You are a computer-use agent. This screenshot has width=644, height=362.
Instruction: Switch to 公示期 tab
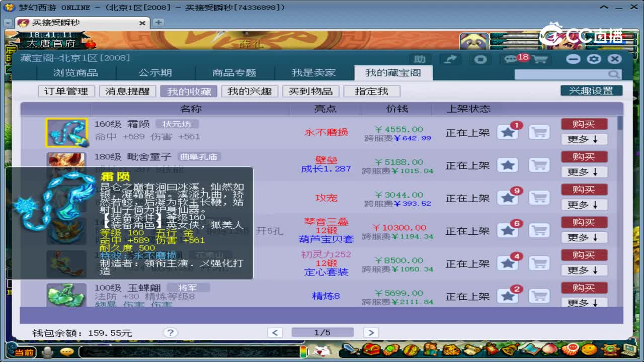(x=155, y=73)
